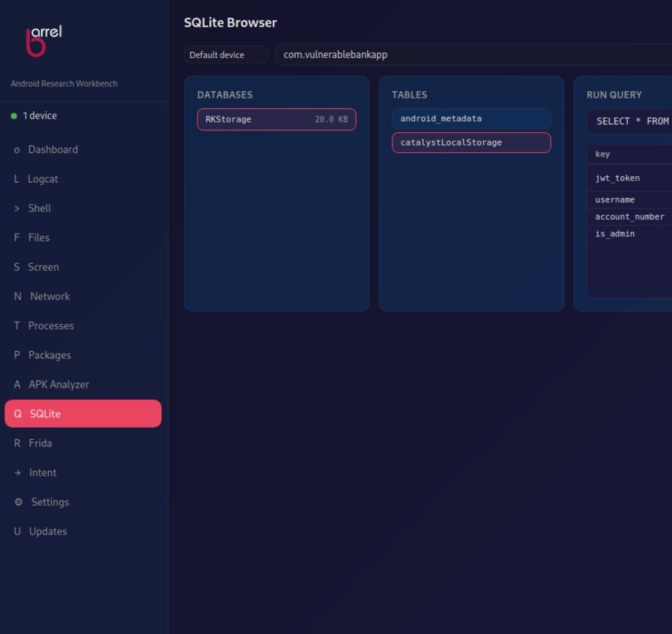Click the RUN QUERY panel heading
This screenshot has width=672, height=634.
(x=614, y=95)
